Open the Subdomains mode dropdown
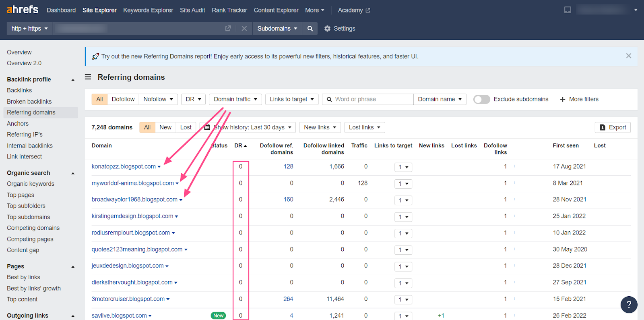The height and width of the screenshot is (320, 644). pos(277,28)
